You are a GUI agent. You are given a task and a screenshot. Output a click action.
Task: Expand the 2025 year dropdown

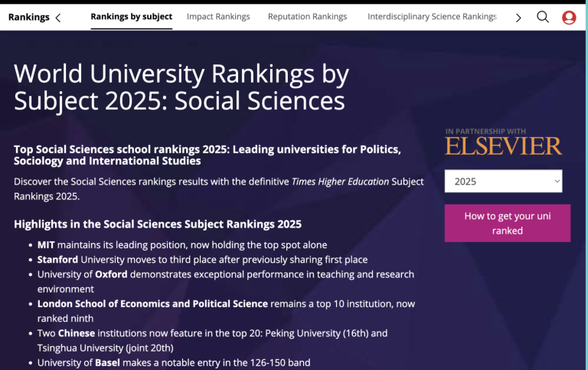(504, 182)
